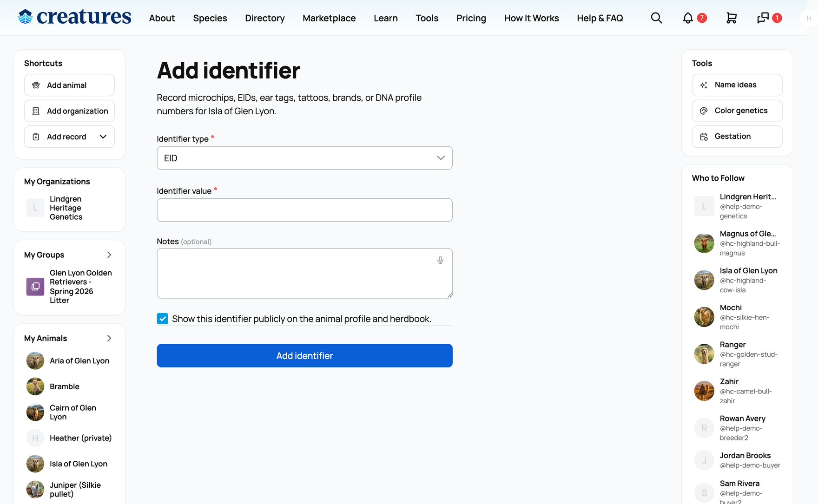Open Ranger profile in Who to Follow

[x=732, y=345]
